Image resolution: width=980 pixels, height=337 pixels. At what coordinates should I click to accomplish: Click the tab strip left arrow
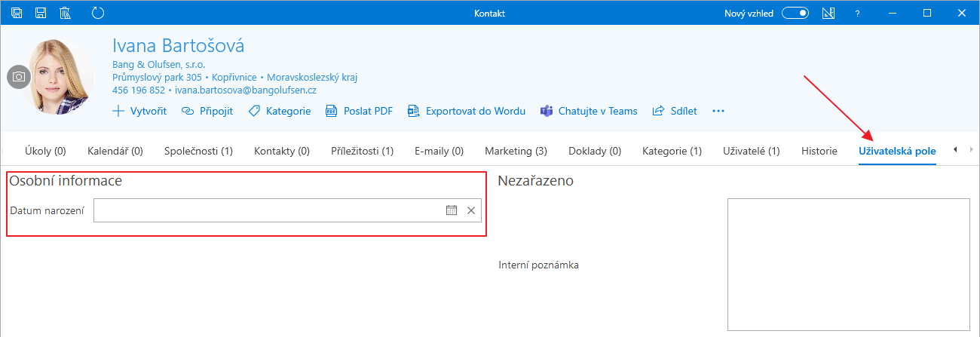(x=954, y=150)
